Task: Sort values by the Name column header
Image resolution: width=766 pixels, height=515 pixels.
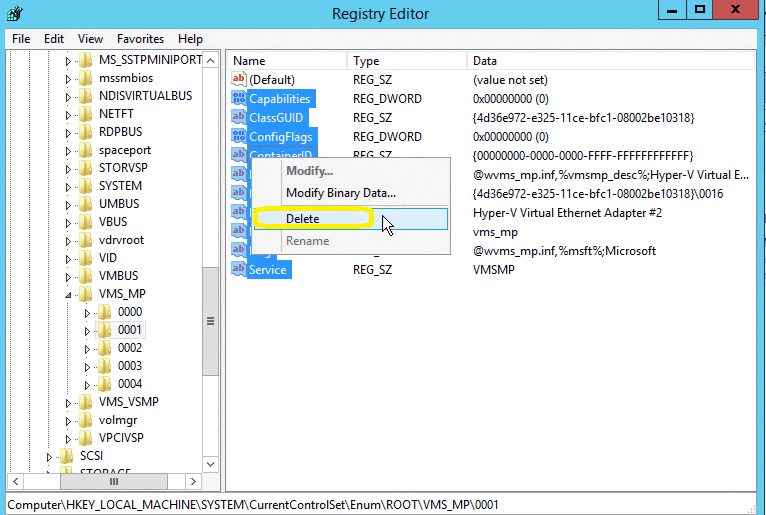Action: pos(285,61)
